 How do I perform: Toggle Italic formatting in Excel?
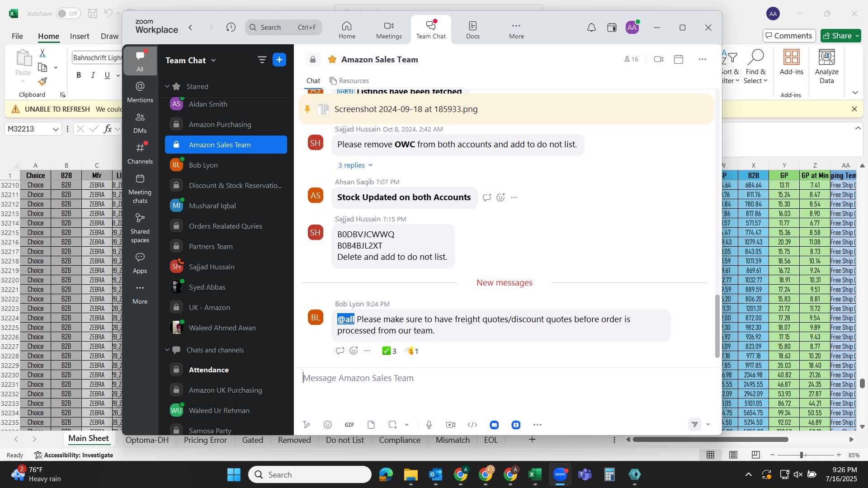point(93,75)
